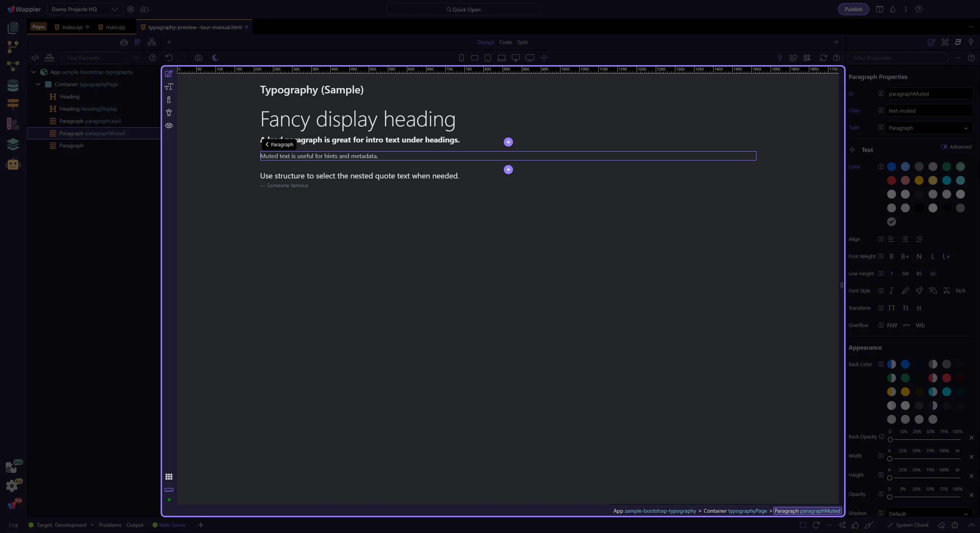Pick the red text color swatch

coord(891,180)
